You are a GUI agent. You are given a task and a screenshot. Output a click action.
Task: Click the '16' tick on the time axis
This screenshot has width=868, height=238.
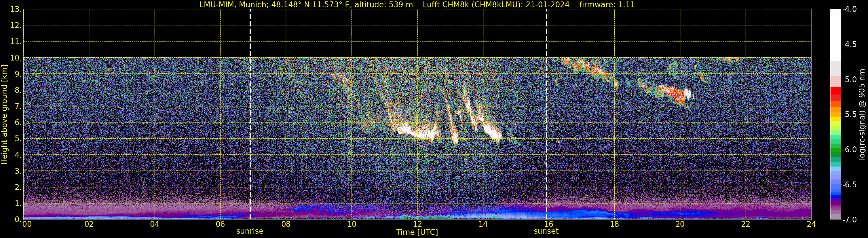pyautogui.click(x=549, y=224)
